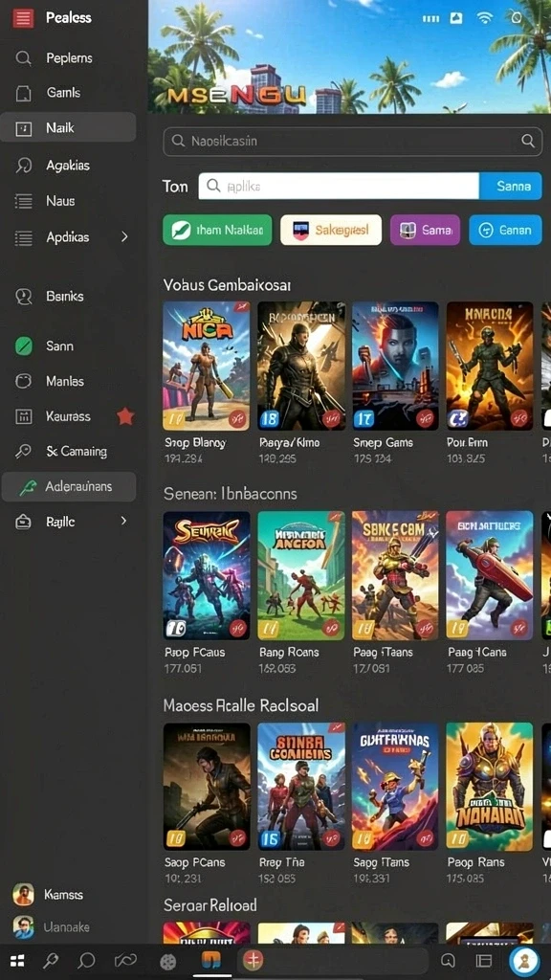
Task: Open the red hamburger menu beside Pealess
Action: pyautogui.click(x=23, y=18)
